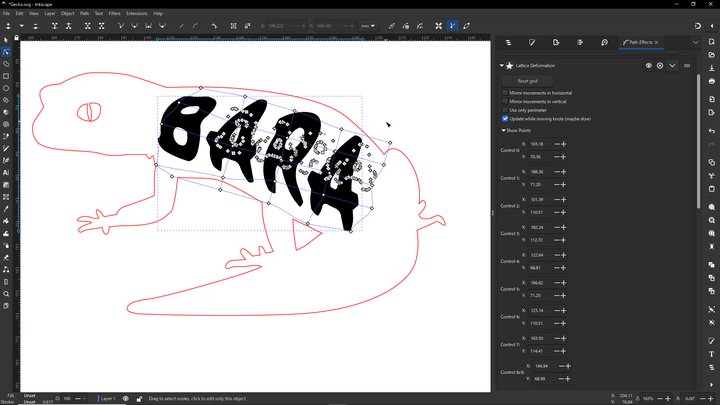The width and height of the screenshot is (720, 405).
Task: Choose the Rectangle tool
Action: (6, 76)
